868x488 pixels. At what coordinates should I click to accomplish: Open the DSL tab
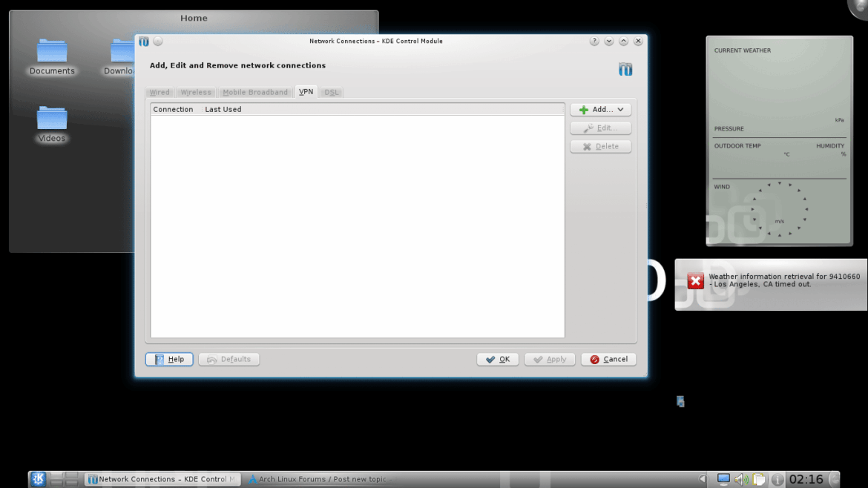331,93
